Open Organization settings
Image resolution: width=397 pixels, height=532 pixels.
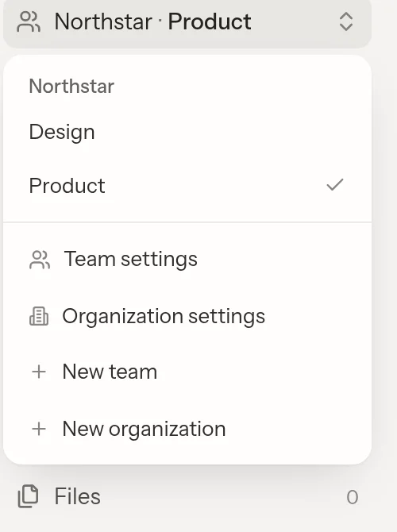pyautogui.click(x=187, y=316)
